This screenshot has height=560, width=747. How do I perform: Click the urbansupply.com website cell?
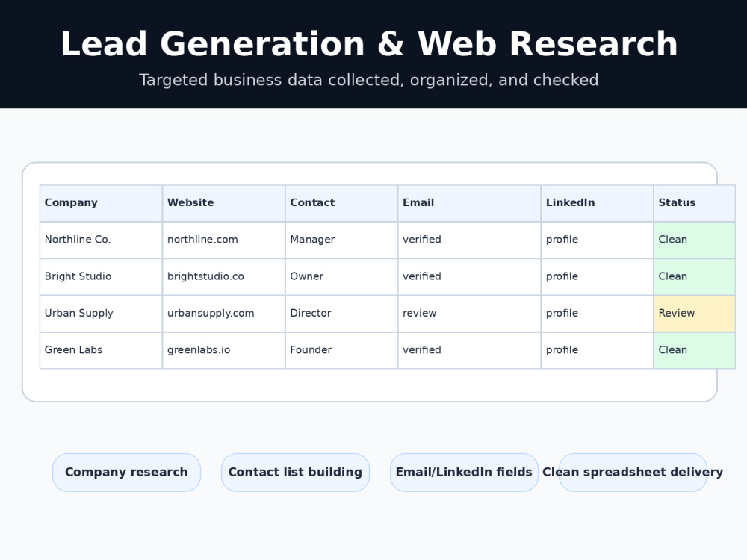(224, 314)
